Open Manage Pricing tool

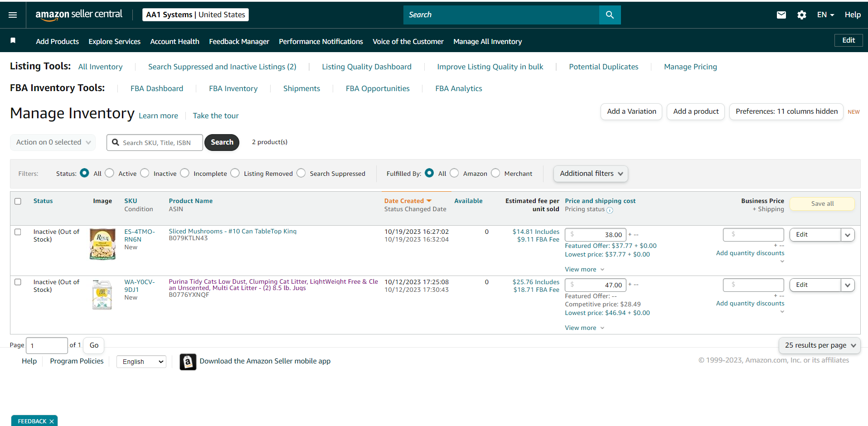[x=691, y=67]
